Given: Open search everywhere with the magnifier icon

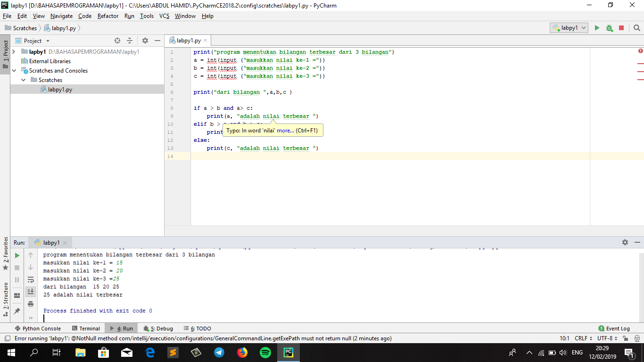Looking at the screenshot, I should (x=636, y=28).
